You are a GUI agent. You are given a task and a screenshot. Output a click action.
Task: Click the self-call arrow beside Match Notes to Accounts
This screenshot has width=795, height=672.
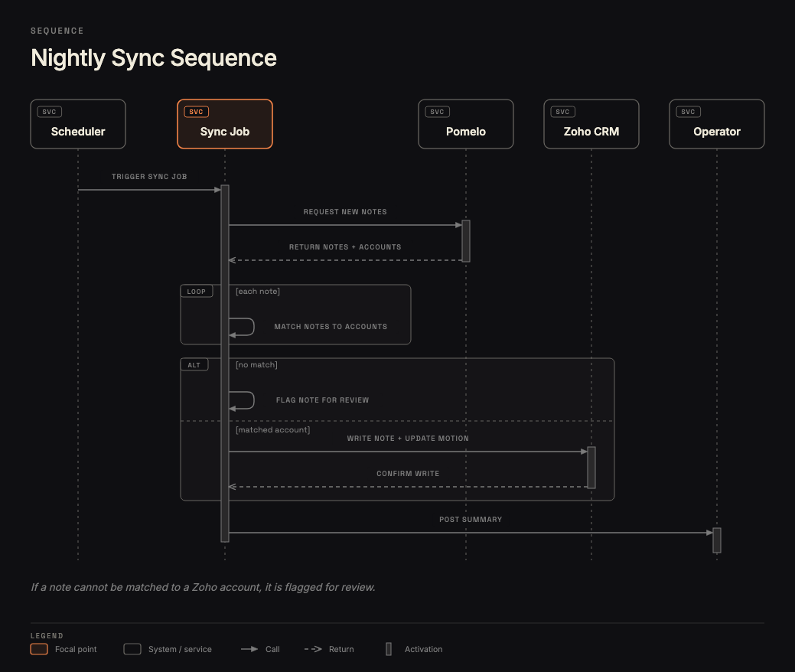pyautogui.click(x=241, y=327)
